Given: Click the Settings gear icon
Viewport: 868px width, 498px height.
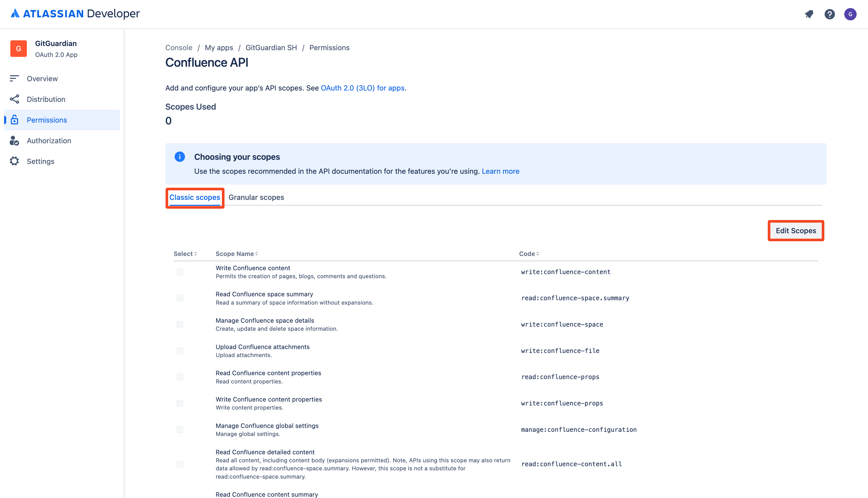Looking at the screenshot, I should (14, 161).
